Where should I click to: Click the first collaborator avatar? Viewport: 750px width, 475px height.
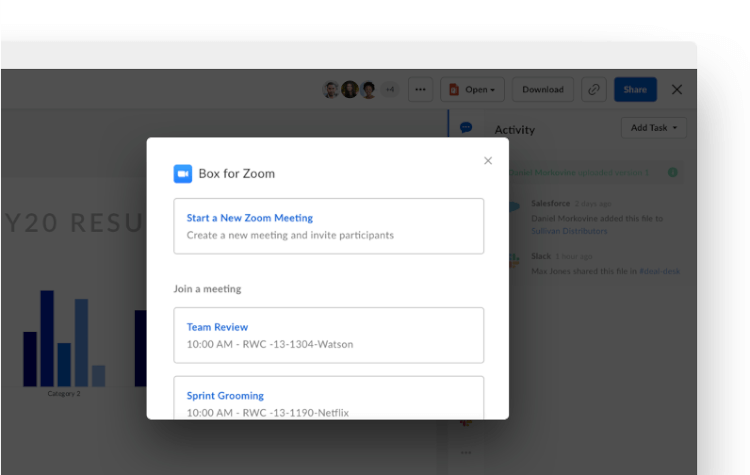(x=331, y=90)
